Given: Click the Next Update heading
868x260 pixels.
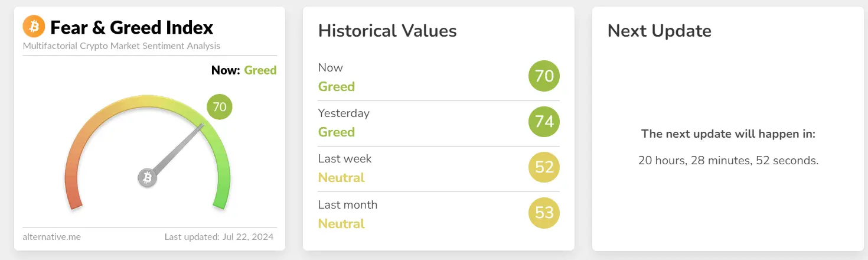Looking at the screenshot, I should tap(660, 31).
